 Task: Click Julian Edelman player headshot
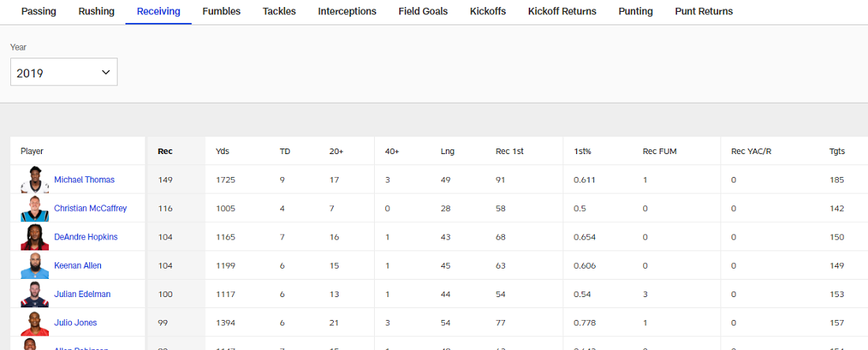(x=35, y=294)
